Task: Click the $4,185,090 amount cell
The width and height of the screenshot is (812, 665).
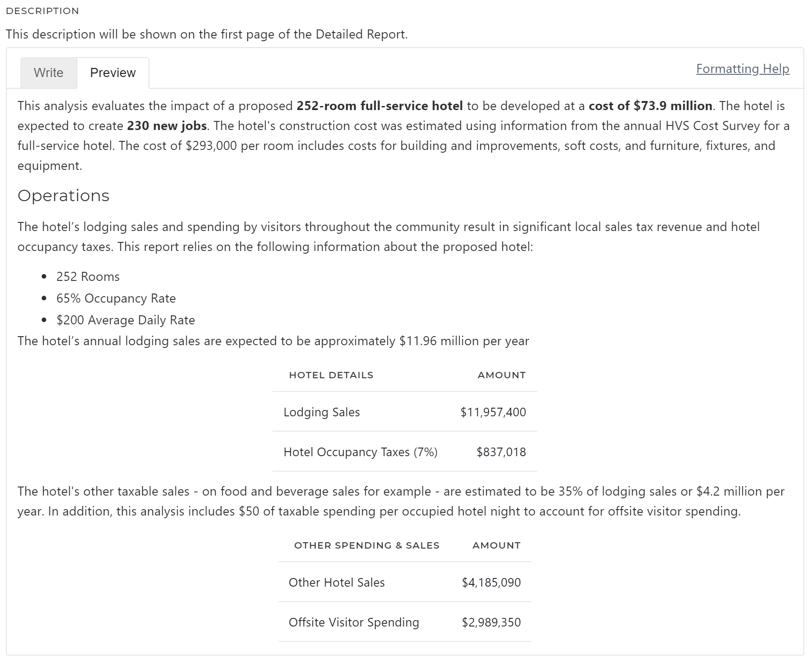Action: (x=491, y=582)
